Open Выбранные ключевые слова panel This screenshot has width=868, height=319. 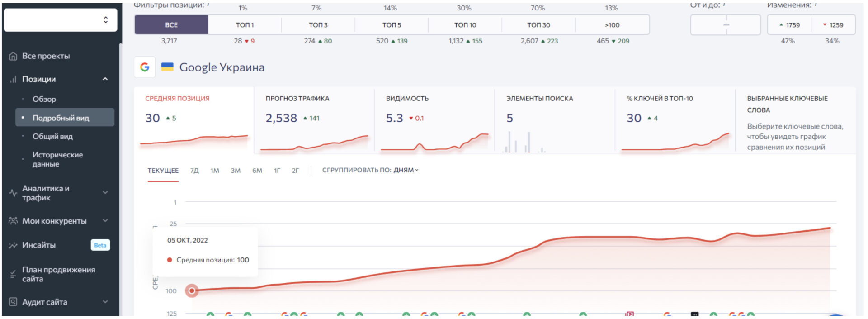[795, 120]
